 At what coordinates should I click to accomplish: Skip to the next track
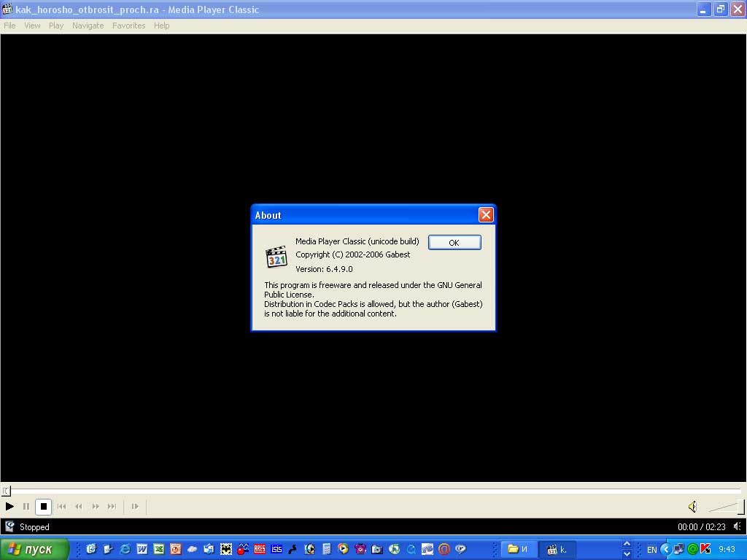pyautogui.click(x=112, y=506)
